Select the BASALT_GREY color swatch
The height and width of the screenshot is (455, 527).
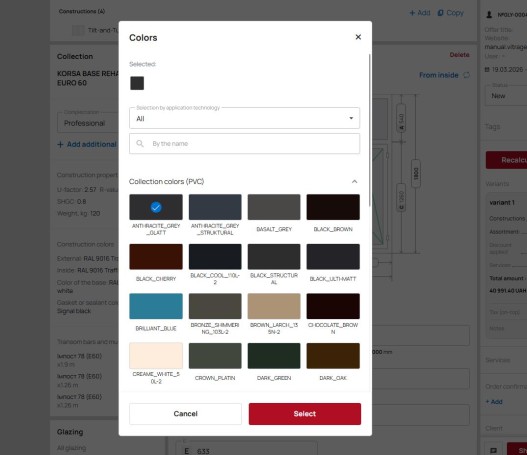pyautogui.click(x=274, y=207)
